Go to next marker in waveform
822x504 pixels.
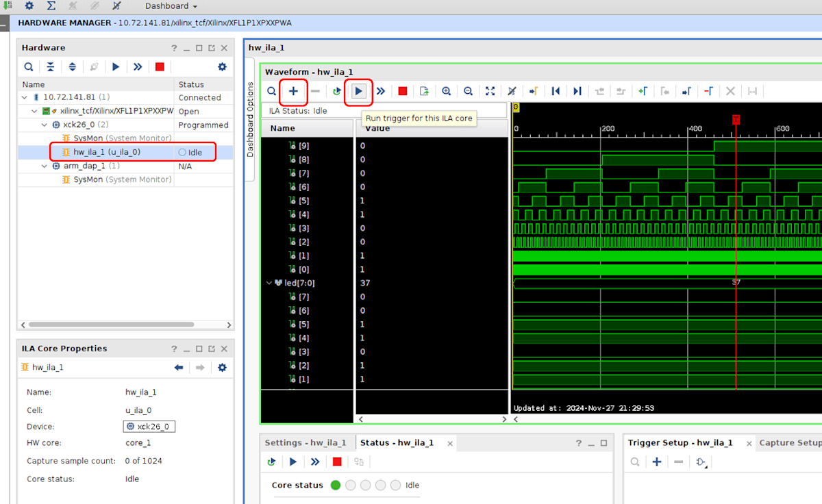[x=686, y=91]
